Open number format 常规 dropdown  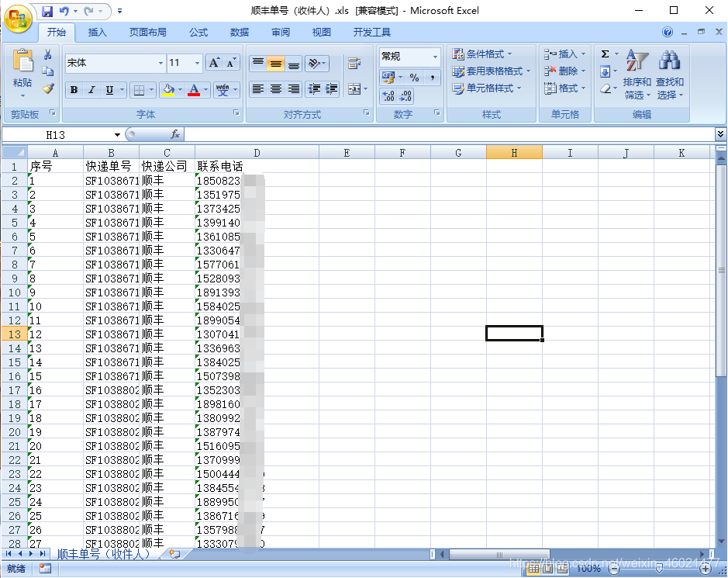pos(436,57)
